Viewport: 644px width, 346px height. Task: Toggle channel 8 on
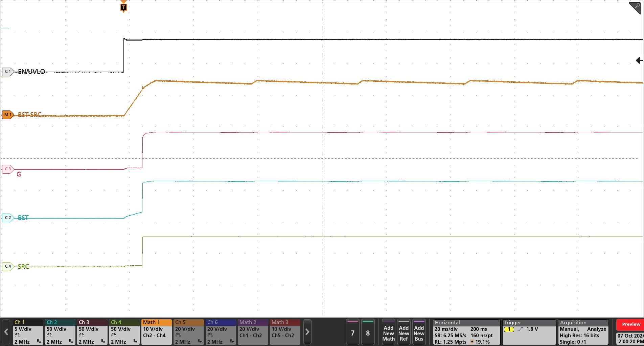[368, 332]
